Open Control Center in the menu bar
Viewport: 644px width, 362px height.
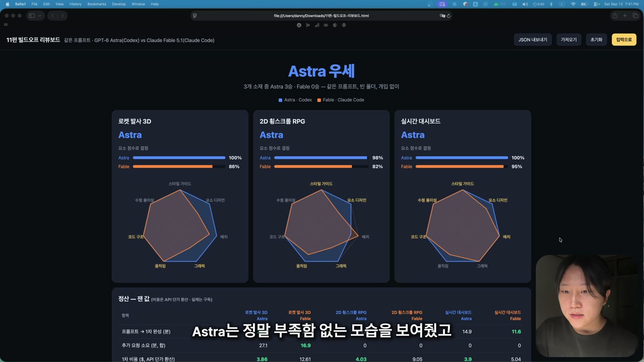click(596, 4)
